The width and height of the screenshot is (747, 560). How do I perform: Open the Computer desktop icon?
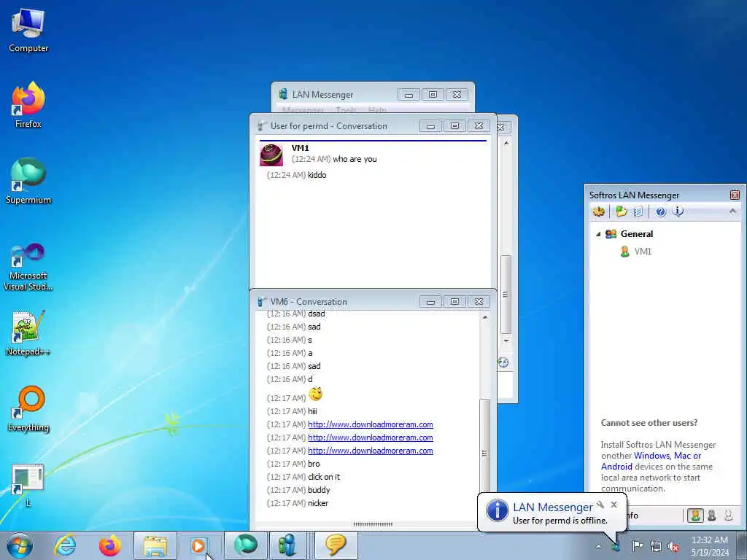point(28,29)
